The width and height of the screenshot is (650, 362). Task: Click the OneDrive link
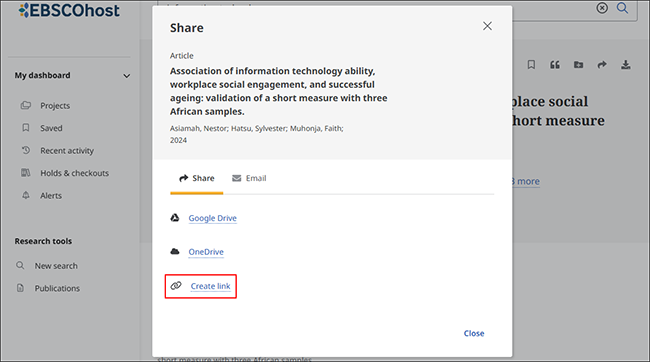click(206, 252)
